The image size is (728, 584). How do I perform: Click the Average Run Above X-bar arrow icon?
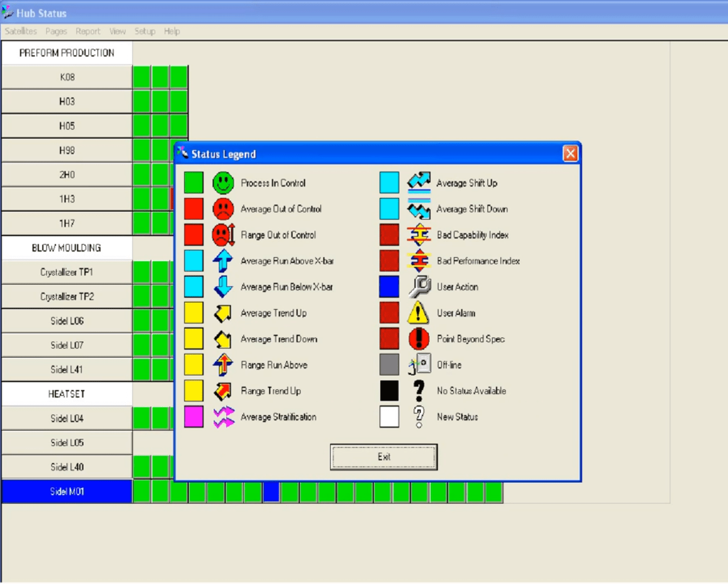click(222, 261)
